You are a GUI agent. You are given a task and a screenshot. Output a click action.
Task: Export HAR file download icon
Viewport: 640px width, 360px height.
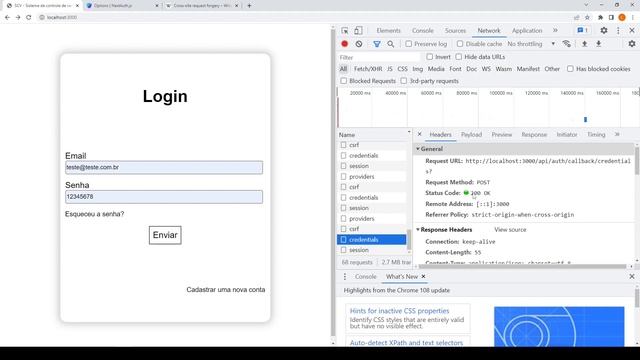point(598,44)
